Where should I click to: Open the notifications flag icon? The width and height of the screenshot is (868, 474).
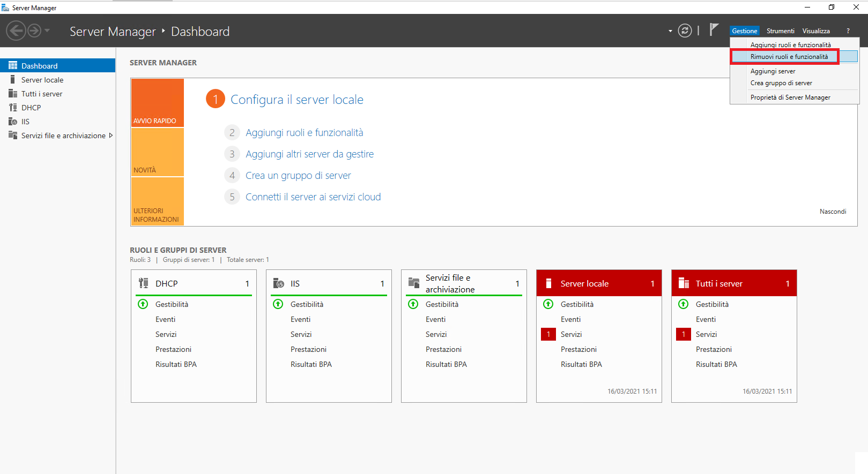(x=714, y=30)
